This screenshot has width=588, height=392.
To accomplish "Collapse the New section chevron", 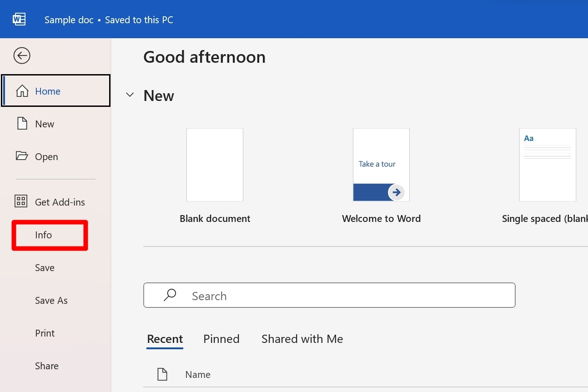I will click(x=130, y=95).
